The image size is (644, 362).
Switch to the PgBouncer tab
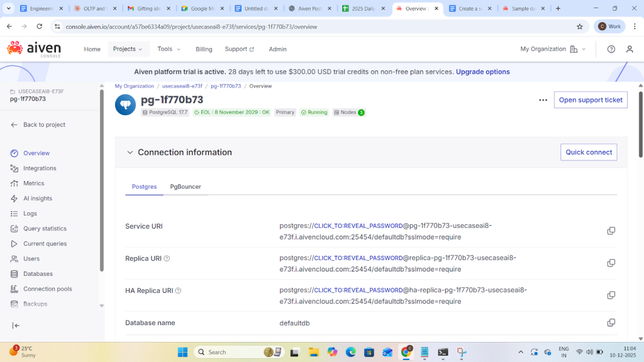[x=185, y=187]
